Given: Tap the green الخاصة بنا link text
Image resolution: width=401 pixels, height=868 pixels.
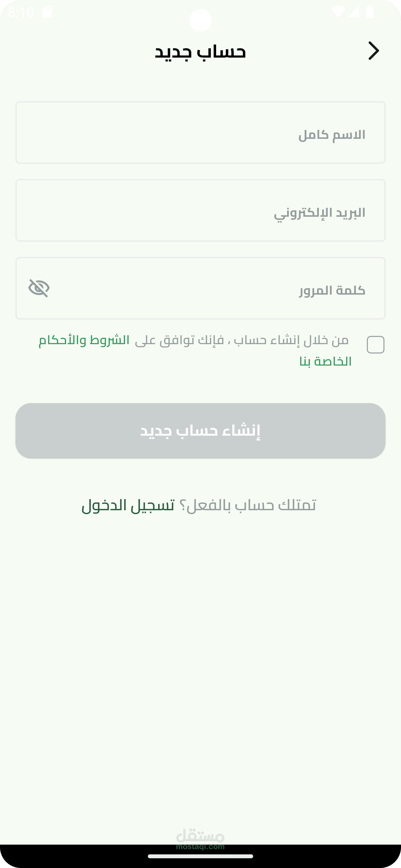Looking at the screenshot, I should coord(326,362).
